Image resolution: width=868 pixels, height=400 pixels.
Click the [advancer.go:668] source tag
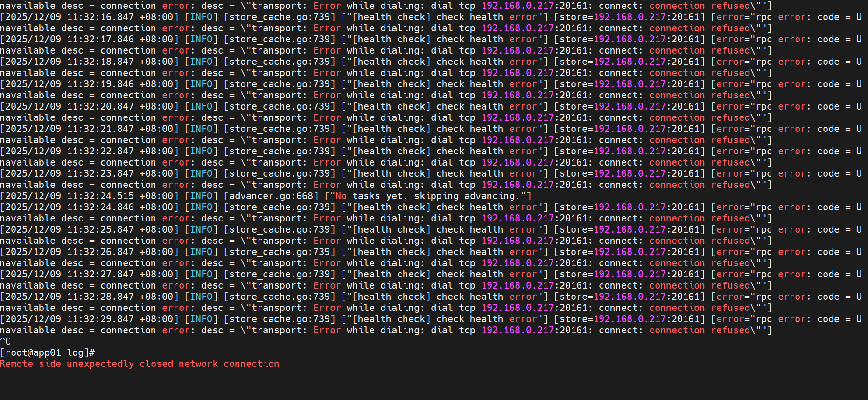[271, 196]
